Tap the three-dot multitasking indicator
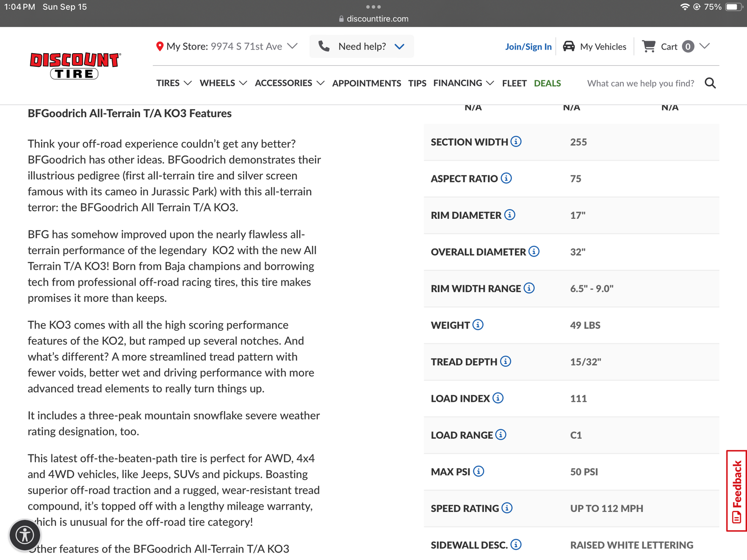The height and width of the screenshot is (560, 747). click(x=373, y=7)
